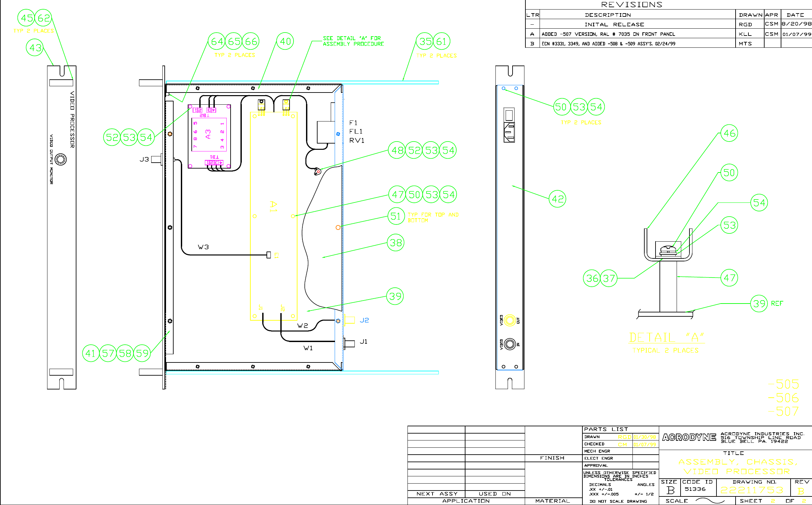Click the DETAIL "A" title text
The image size is (812, 505).
coord(666,337)
